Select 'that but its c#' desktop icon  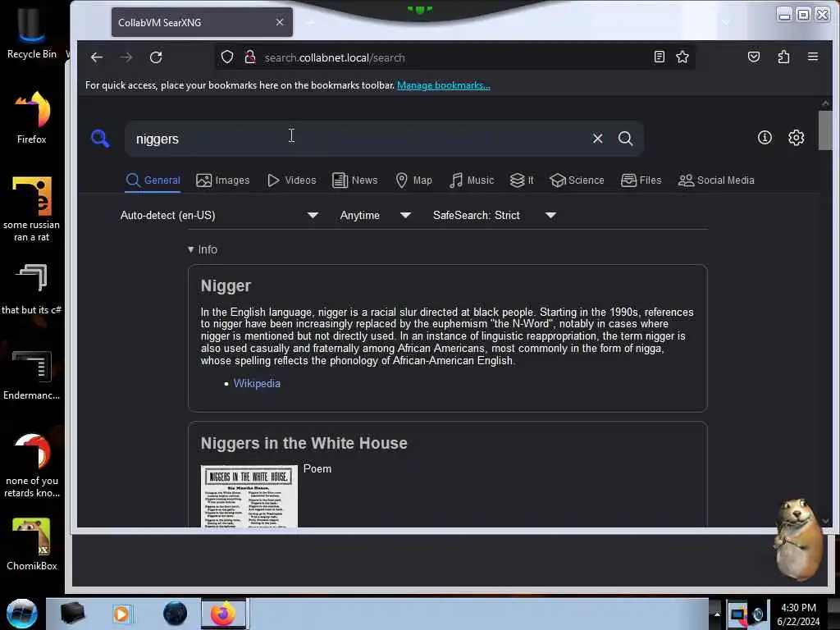pyautogui.click(x=32, y=290)
